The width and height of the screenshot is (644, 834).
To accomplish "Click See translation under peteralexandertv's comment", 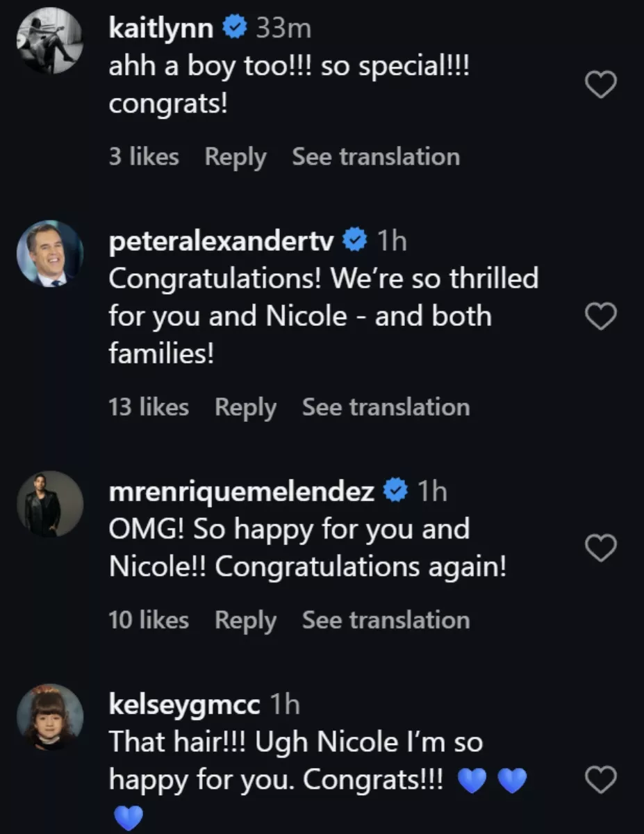I will (x=386, y=407).
